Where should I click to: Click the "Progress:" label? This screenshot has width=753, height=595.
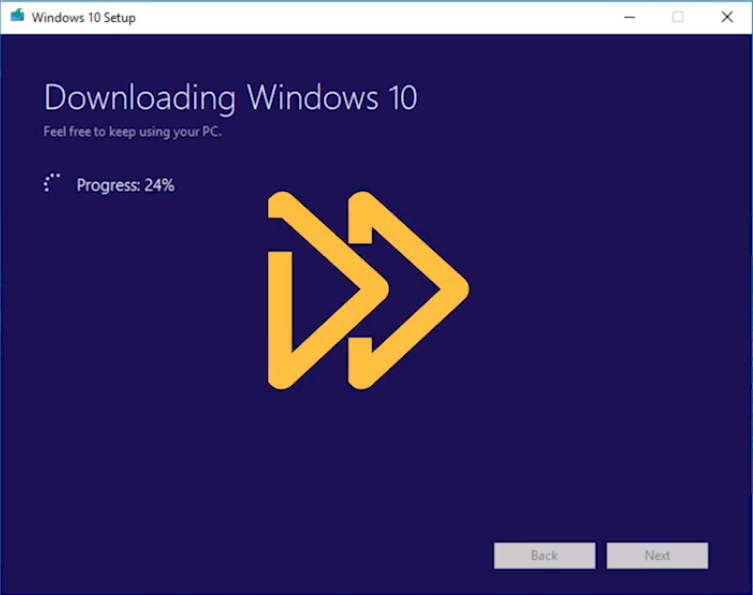click(108, 185)
